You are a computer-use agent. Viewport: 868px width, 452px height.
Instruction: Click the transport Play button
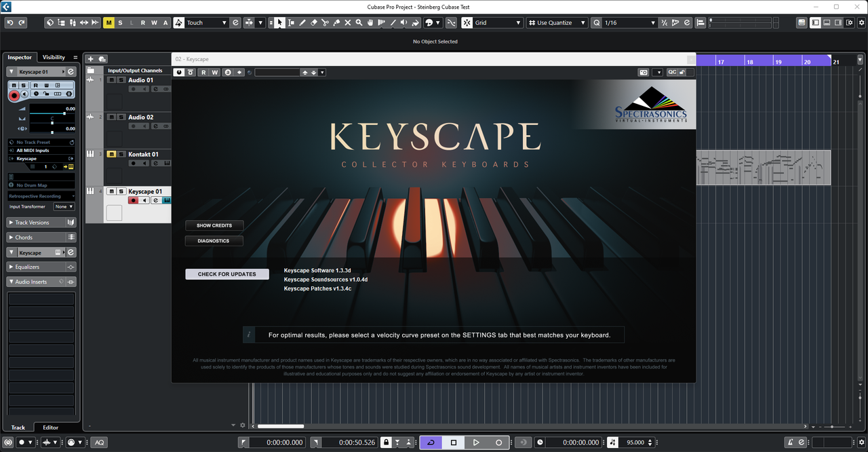click(x=476, y=442)
